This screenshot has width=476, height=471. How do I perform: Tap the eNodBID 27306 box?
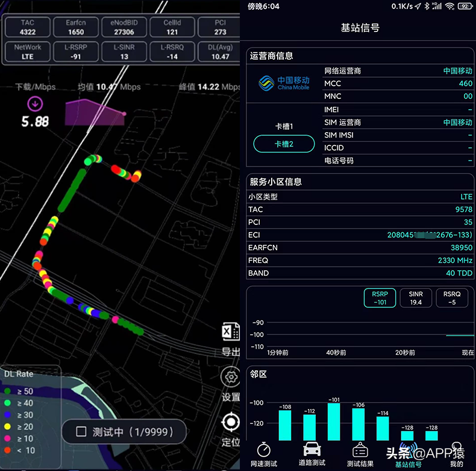tap(124, 27)
